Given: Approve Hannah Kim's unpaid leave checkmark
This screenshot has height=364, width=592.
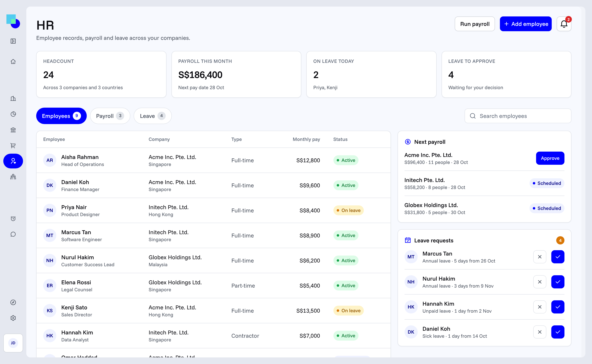Looking at the screenshot, I should pos(558,307).
